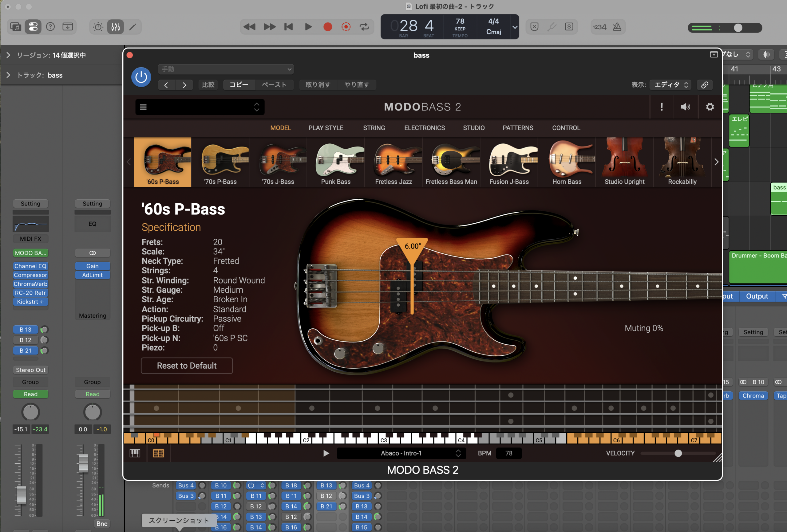Viewport: 787px width, 532px height.
Task: Toggle the Mixer faders icon
Action: pyautogui.click(x=116, y=27)
